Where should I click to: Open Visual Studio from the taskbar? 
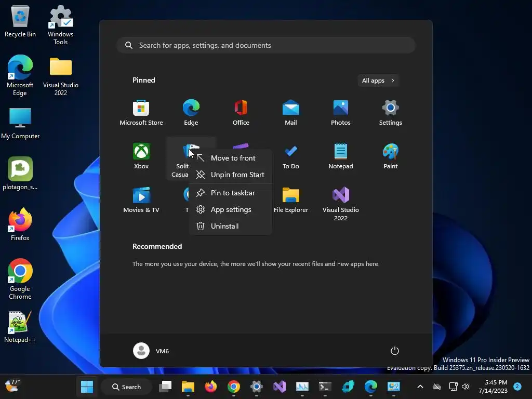pos(279,387)
